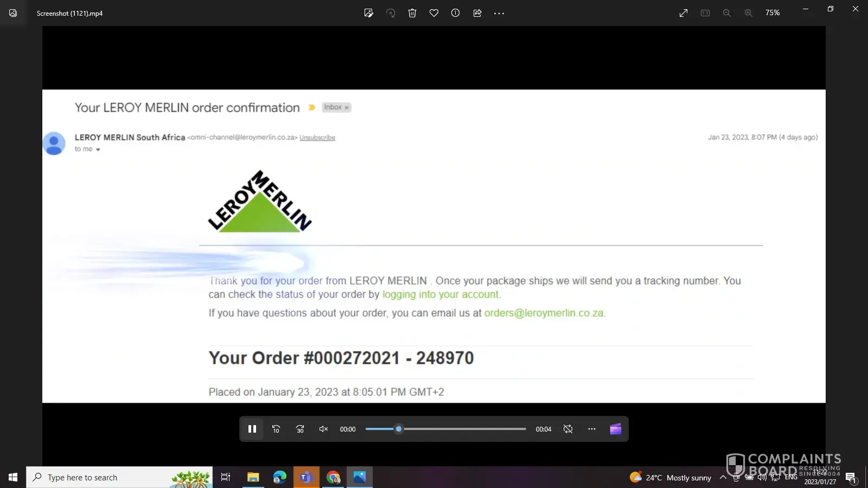868x488 pixels.
Task: Click the order number #000272021 - 248970
Action: click(388, 358)
